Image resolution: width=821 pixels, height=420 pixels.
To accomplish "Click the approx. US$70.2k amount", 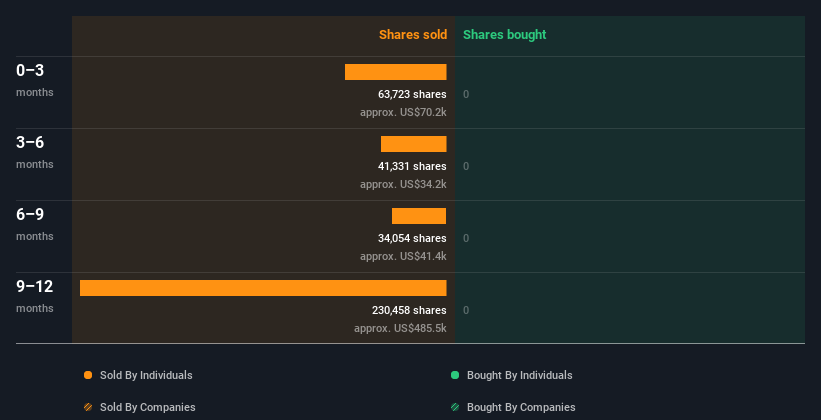I will [403, 112].
